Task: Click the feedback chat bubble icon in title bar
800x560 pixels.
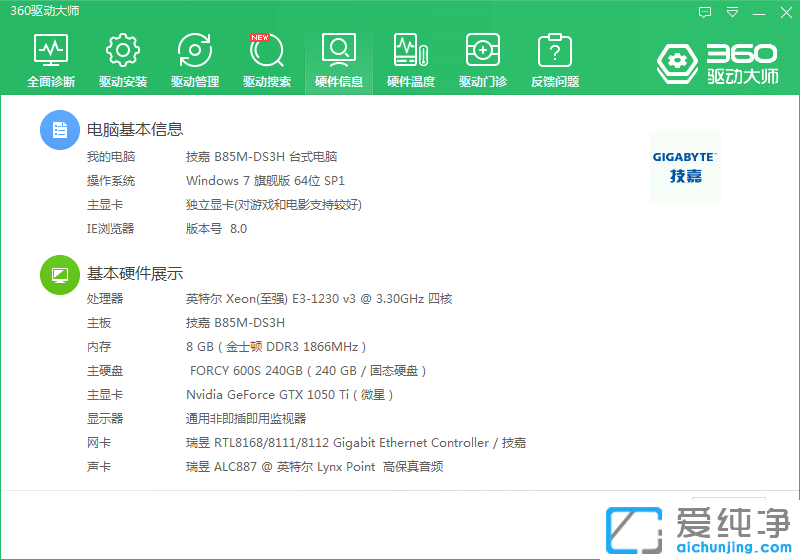Action: [705, 12]
